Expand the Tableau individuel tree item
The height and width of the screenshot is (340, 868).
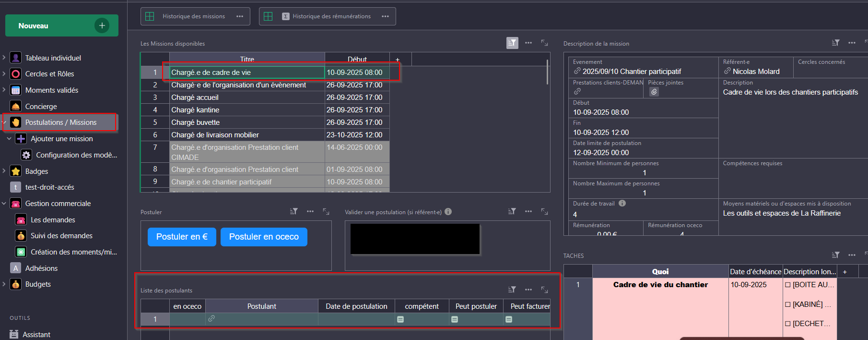(x=4, y=58)
